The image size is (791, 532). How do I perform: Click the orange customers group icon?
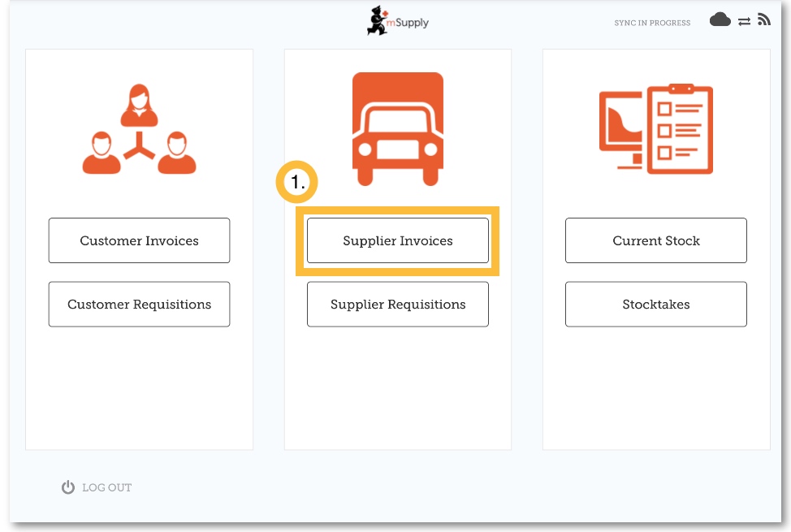tap(139, 129)
